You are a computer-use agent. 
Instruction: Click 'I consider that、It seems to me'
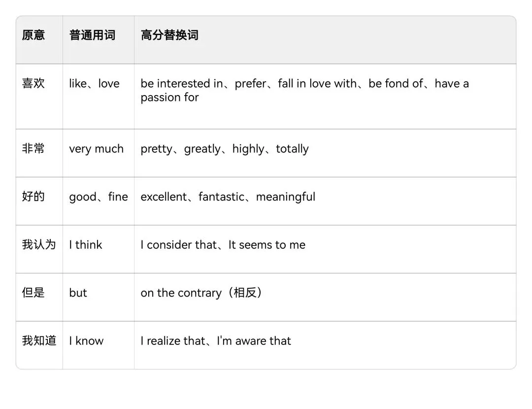[223, 245]
